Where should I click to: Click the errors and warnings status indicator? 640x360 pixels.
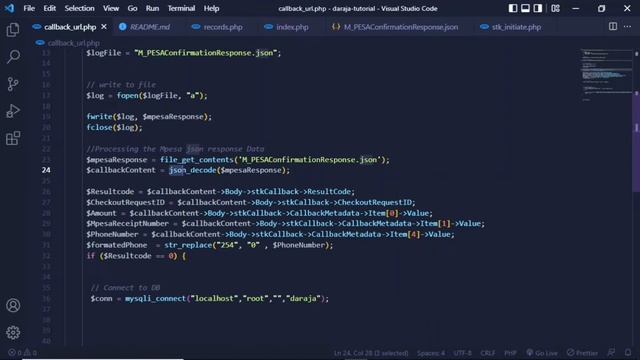22,353
